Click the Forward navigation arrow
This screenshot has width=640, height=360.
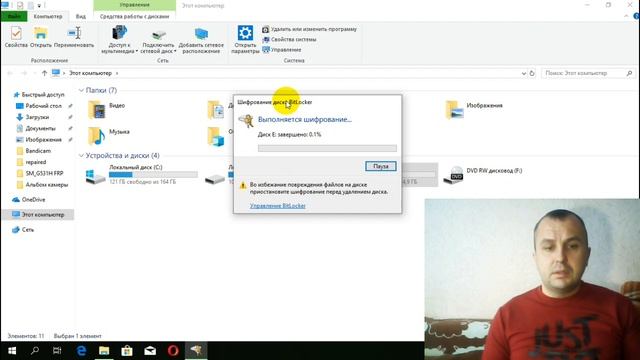point(24,73)
